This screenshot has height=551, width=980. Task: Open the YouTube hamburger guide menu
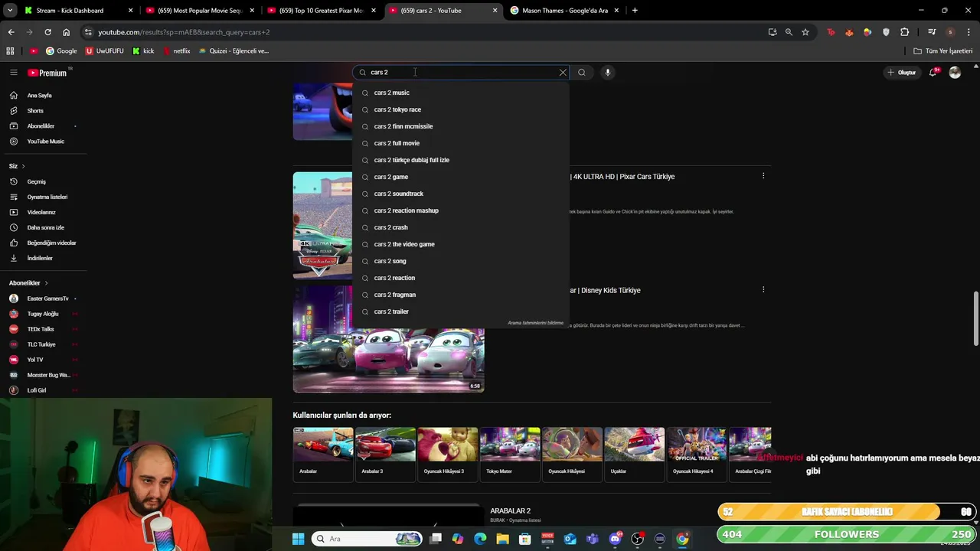[13, 72]
